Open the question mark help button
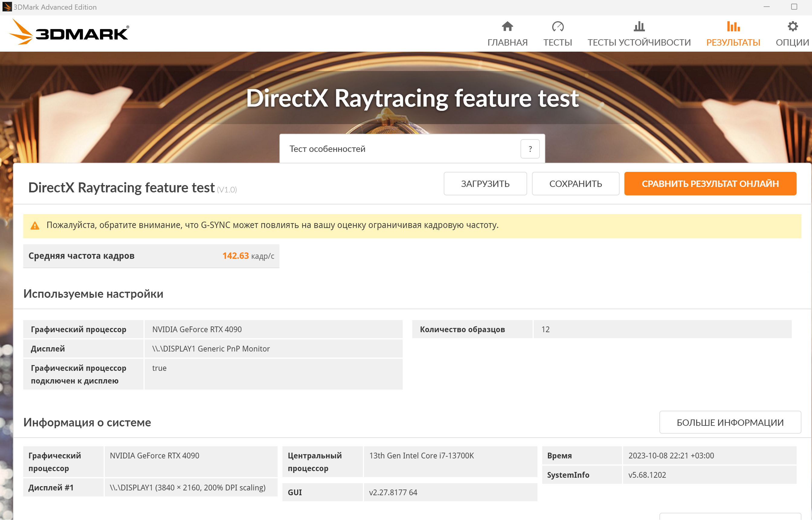Screen dimensions: 812x520 coord(530,149)
